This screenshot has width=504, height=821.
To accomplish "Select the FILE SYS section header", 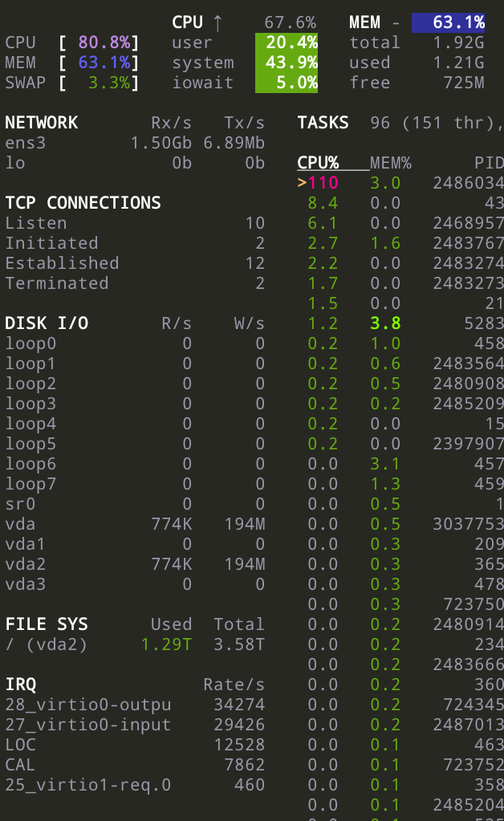I will pos(47,624).
